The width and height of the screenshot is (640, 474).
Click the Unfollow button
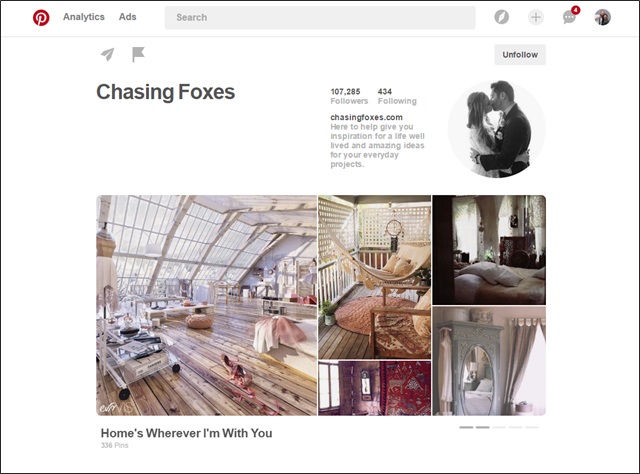click(x=520, y=55)
